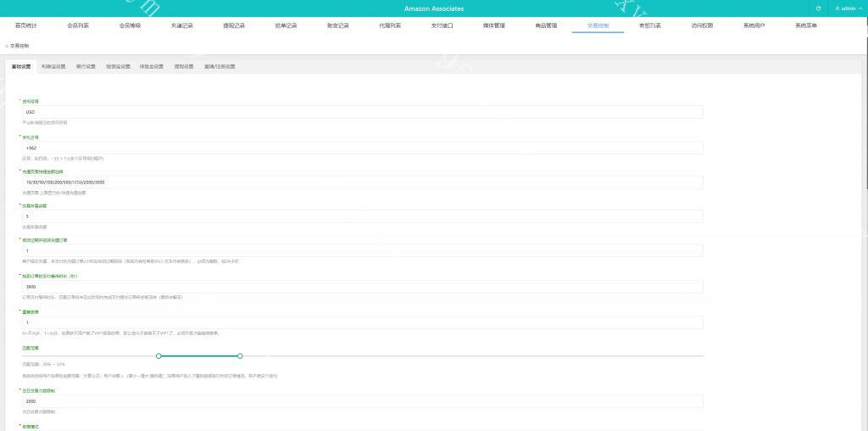
Task: Open the 系统用户 menu tab
Action: (754, 25)
